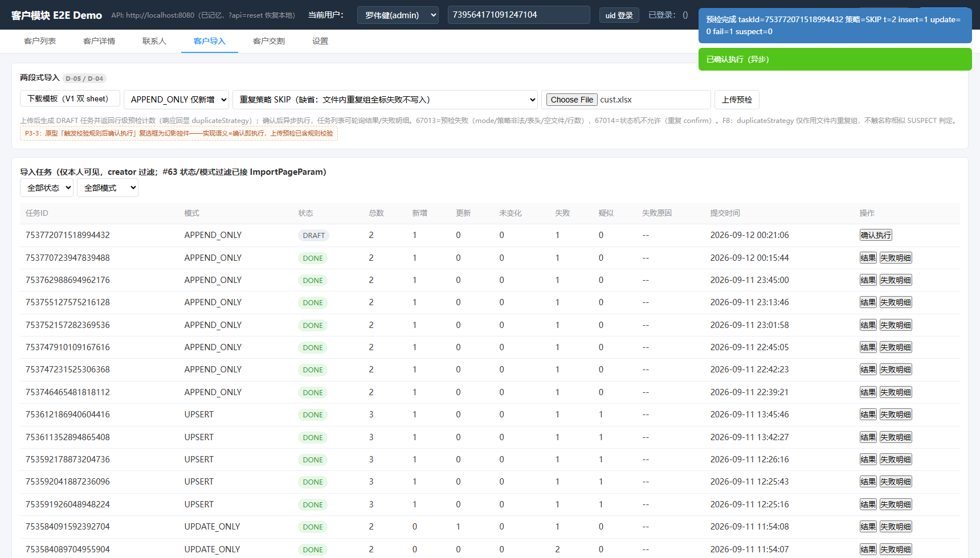Expand the current user 罗伟健(admin) dropdown

point(398,15)
